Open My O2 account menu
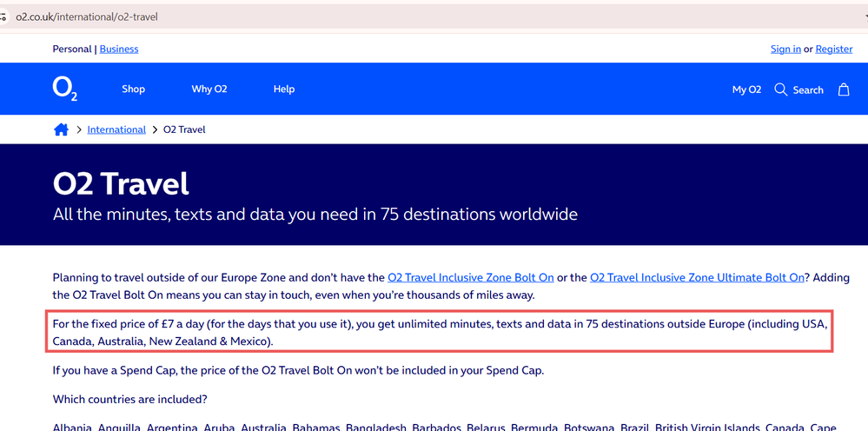868x431 pixels. point(746,90)
